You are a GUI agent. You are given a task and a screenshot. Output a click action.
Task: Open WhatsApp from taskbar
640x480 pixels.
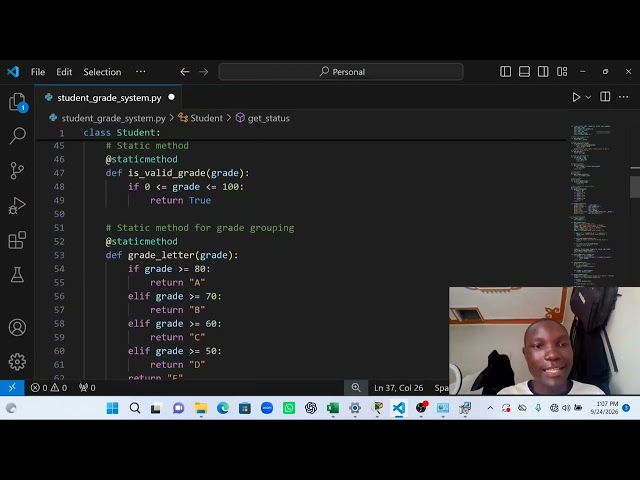289,408
